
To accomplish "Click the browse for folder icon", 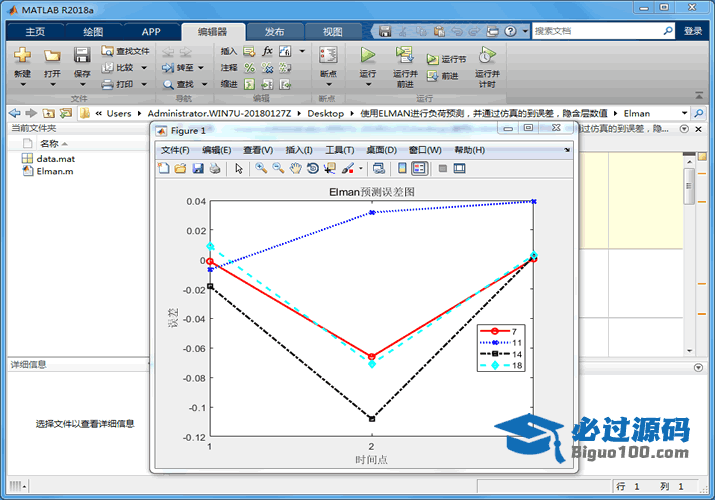I will [66, 113].
